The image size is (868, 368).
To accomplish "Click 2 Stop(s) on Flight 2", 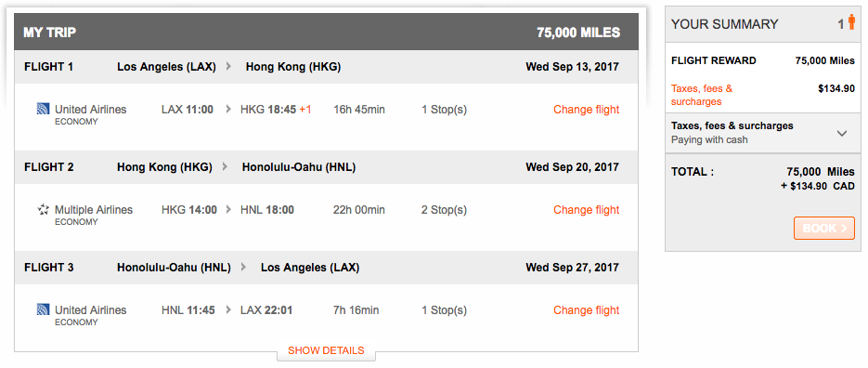I will [444, 210].
